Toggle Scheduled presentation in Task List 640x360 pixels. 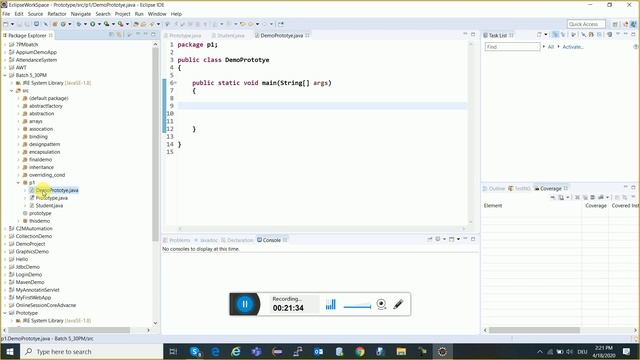563,35
